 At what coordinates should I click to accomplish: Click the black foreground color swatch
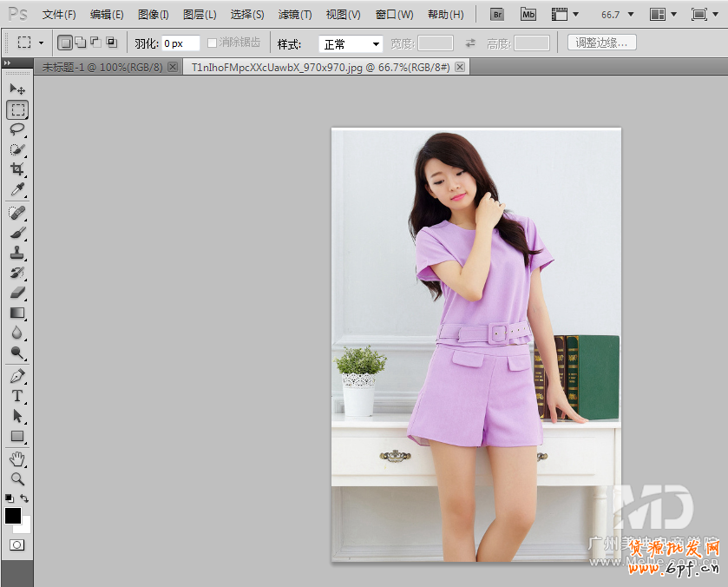point(13,515)
